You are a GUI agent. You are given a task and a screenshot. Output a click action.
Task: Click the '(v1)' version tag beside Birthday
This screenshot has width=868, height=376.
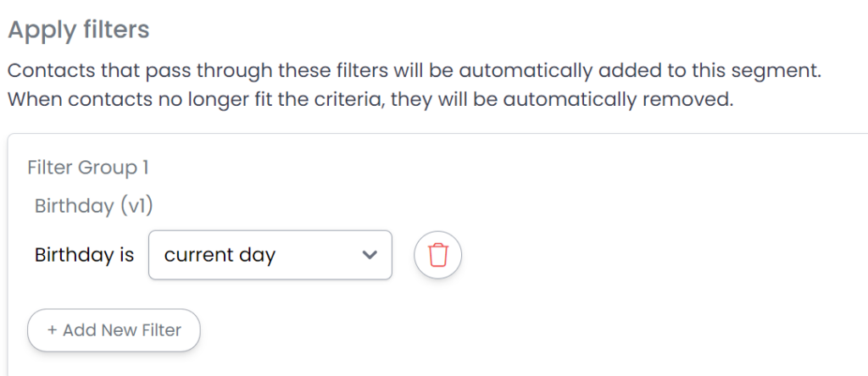[x=136, y=206]
